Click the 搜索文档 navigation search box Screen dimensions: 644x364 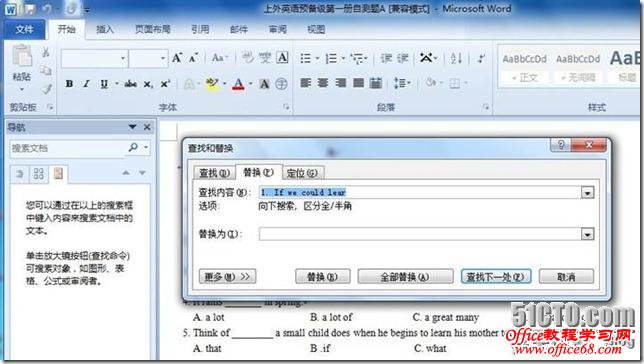click(x=67, y=148)
